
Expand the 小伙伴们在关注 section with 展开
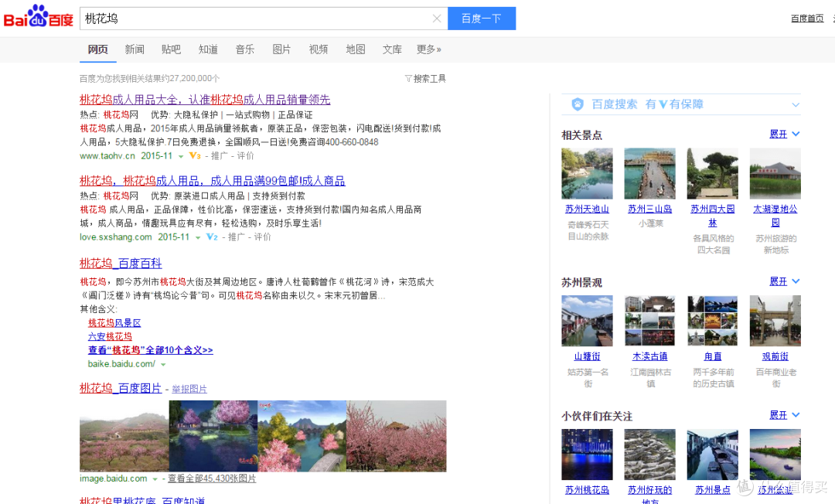tap(785, 415)
